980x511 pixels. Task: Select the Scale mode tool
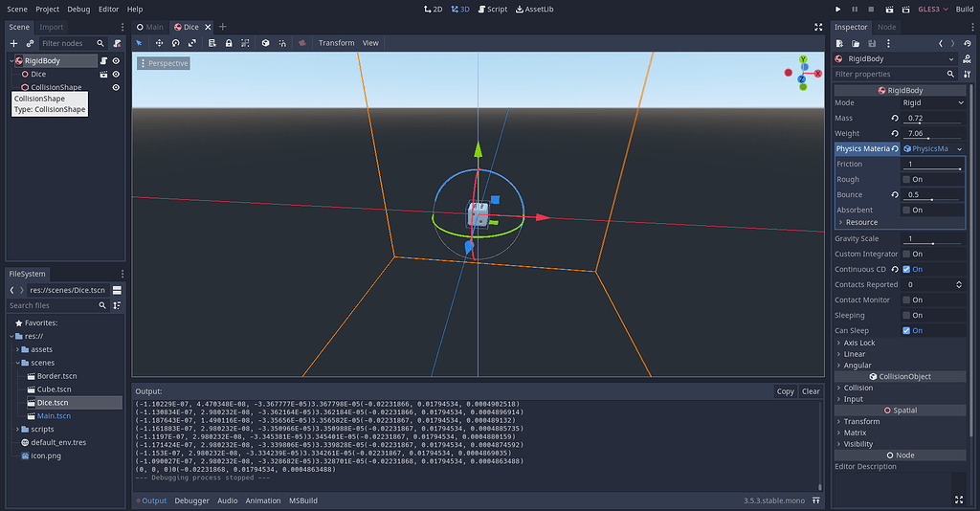coord(191,43)
